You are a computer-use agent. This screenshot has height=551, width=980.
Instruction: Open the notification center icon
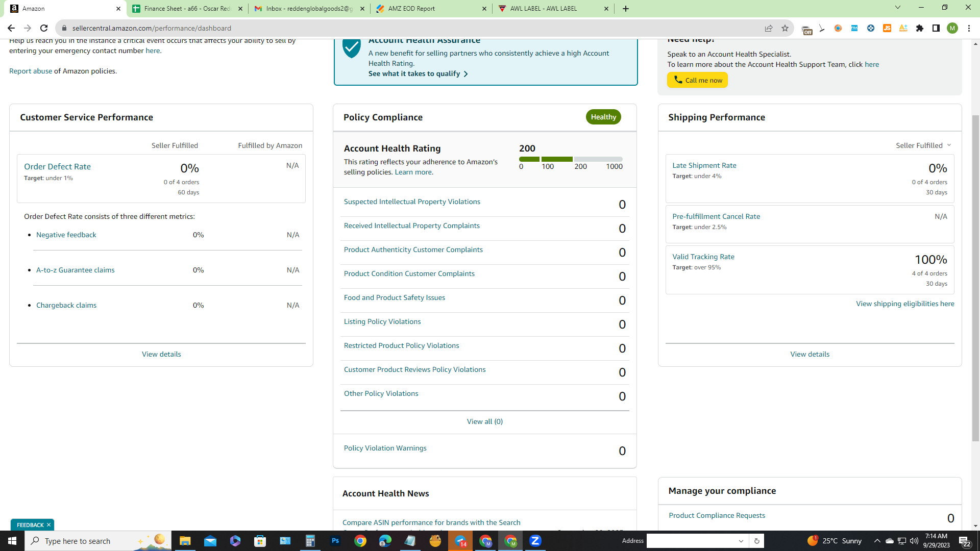pos(965,541)
